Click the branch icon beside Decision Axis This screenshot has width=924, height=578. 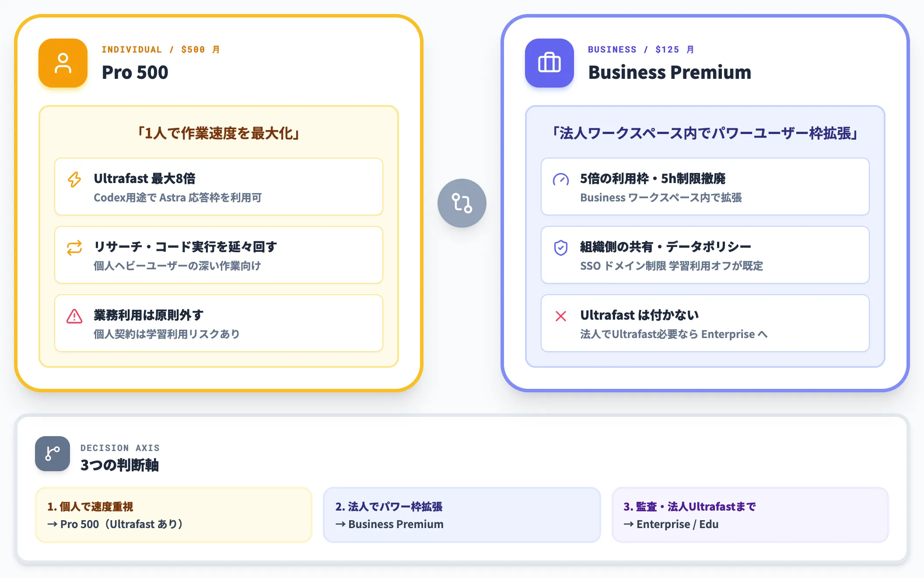[52, 454]
